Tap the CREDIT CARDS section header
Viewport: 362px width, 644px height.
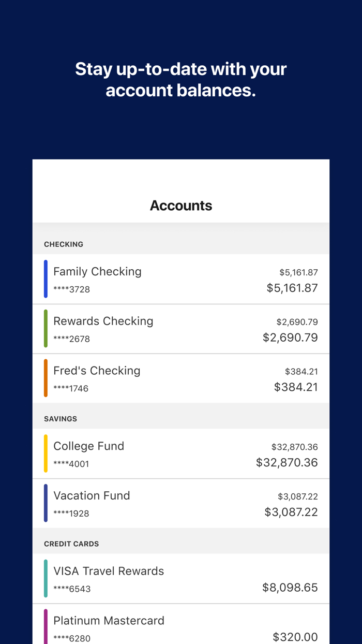[71, 544]
